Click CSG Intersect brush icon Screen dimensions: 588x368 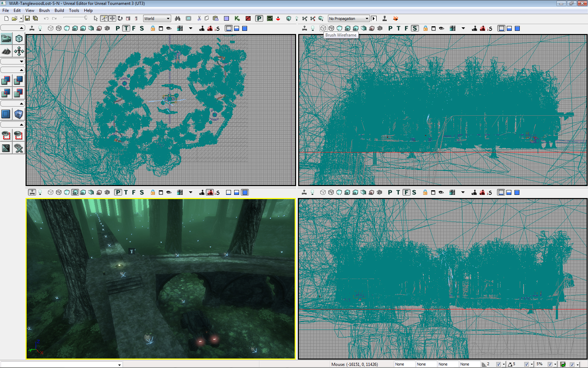(x=6, y=93)
